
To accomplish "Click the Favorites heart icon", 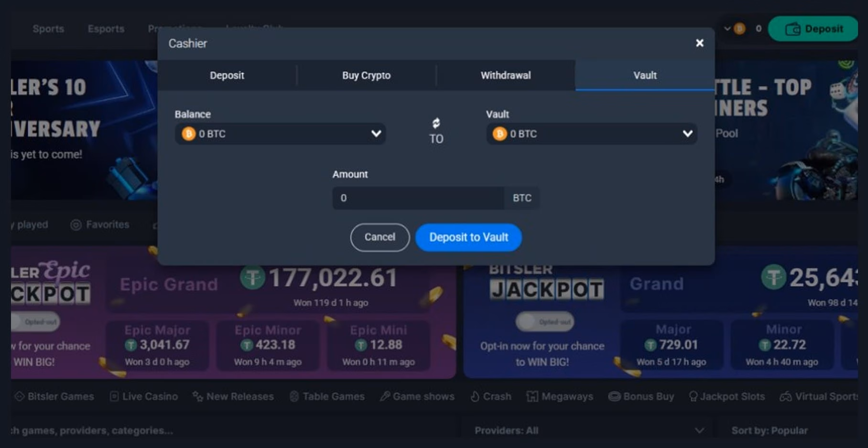I will [76, 225].
